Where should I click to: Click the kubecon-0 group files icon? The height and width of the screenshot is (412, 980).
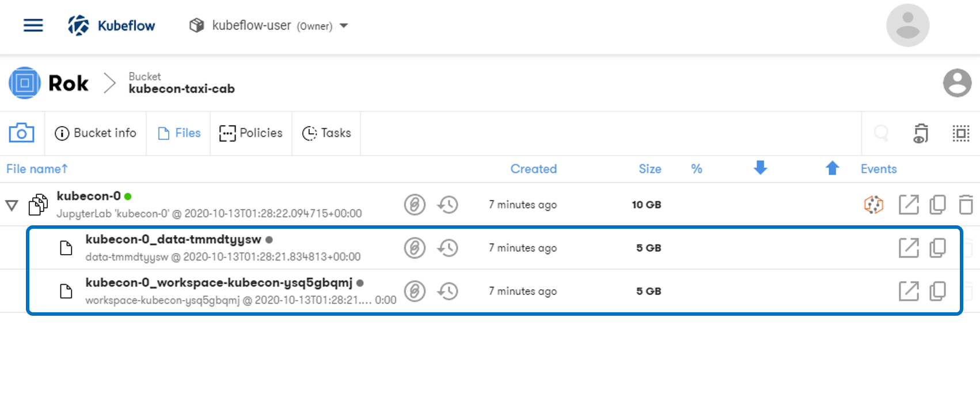[39, 205]
